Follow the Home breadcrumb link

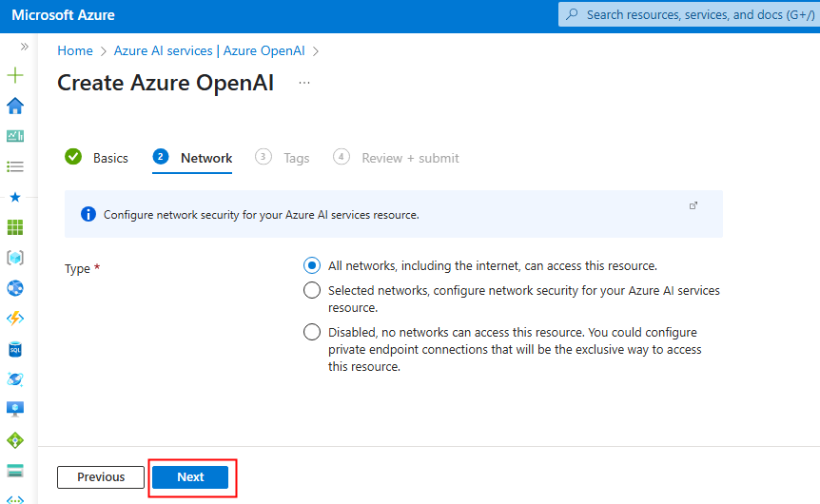coord(75,50)
